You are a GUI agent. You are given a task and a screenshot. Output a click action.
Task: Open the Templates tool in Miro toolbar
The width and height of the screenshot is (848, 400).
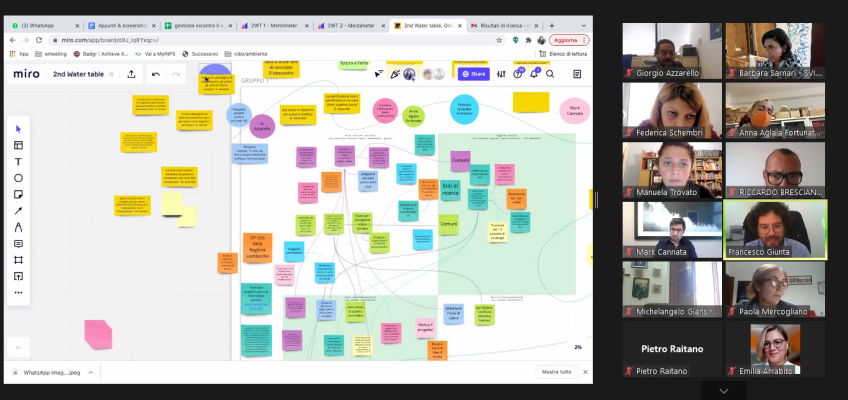18,145
